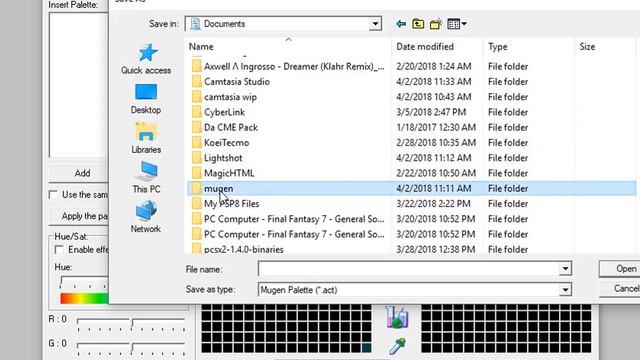Viewport: 640px width, 360px height.
Task: Click the teal swatch in left palette grid
Action: 367,348
